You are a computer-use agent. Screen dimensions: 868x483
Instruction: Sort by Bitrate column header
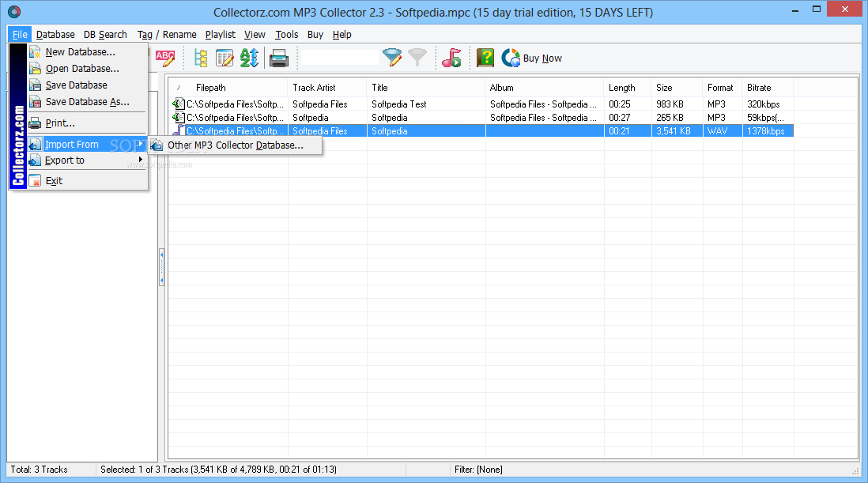tap(768, 88)
